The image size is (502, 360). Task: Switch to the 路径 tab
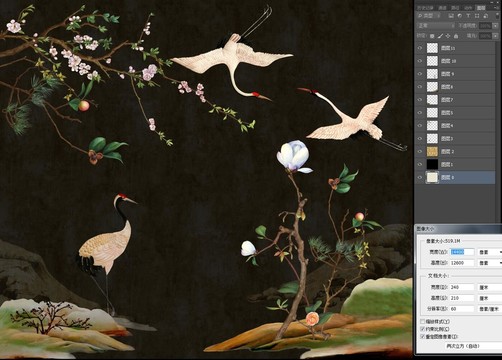[x=455, y=8]
